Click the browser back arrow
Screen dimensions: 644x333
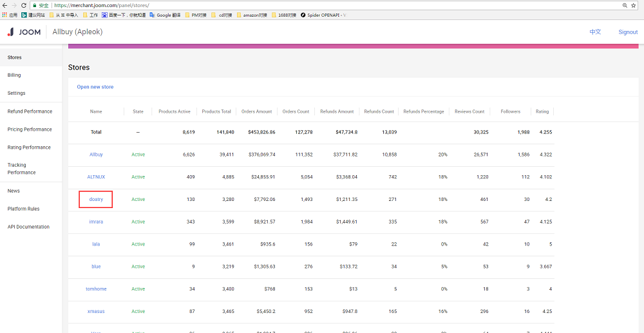point(5,5)
